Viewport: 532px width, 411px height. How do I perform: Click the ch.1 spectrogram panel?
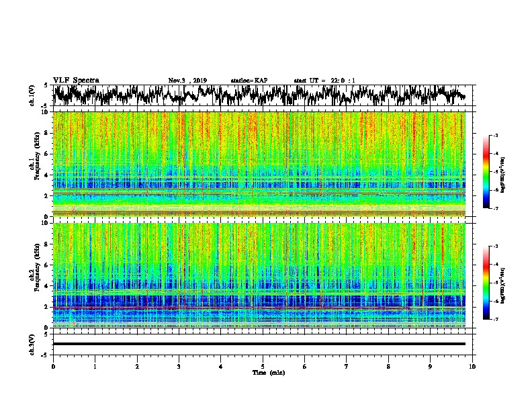point(259,164)
